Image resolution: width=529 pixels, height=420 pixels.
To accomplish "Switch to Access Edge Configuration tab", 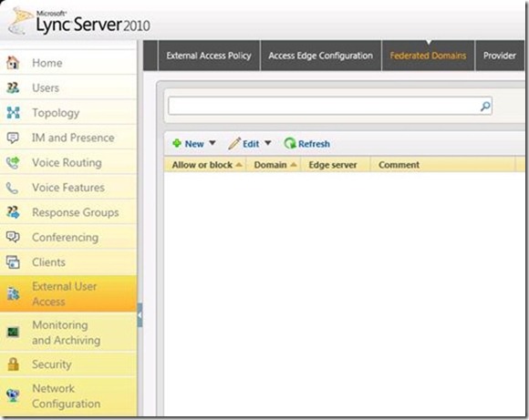I will (x=320, y=56).
